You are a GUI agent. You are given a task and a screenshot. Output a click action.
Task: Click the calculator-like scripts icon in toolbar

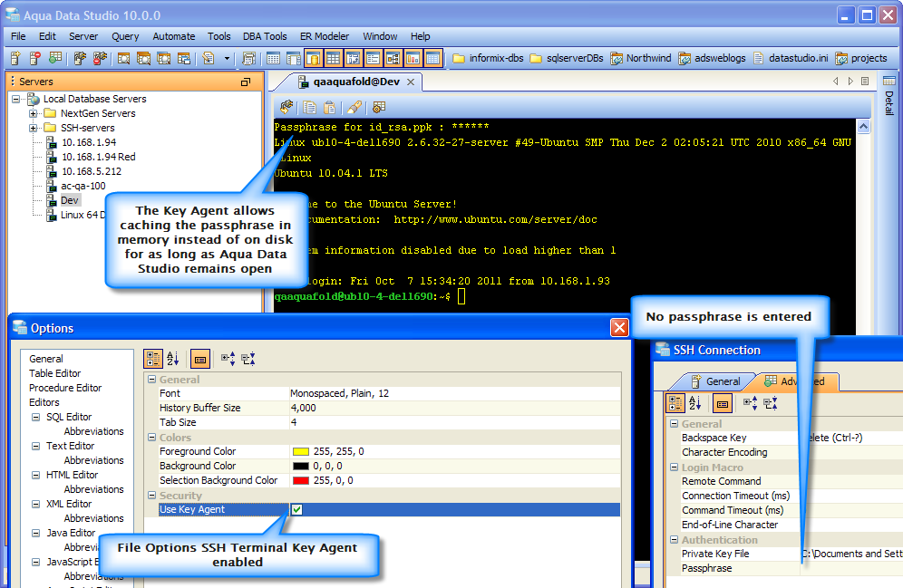(248, 58)
